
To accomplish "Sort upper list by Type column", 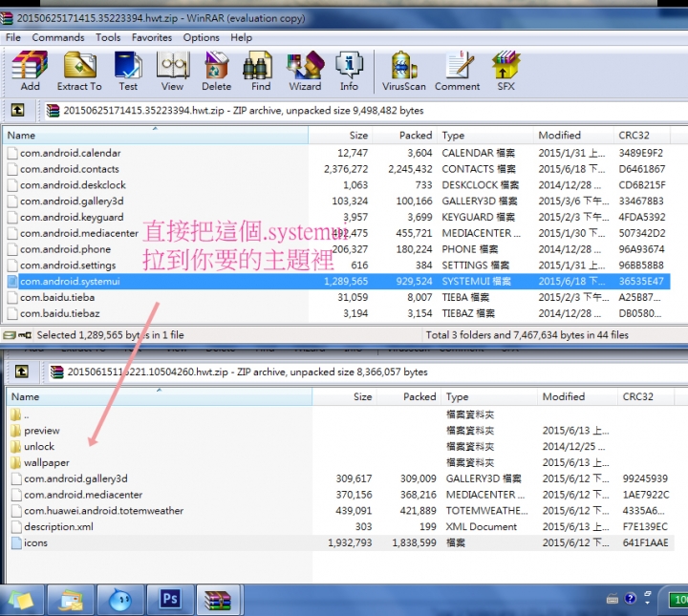I will (x=484, y=135).
